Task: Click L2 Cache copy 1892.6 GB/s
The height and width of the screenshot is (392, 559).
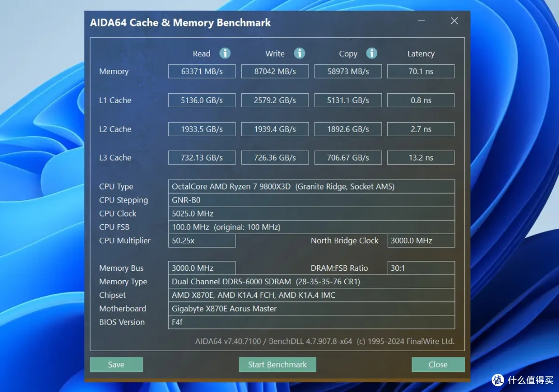Action: (348, 129)
